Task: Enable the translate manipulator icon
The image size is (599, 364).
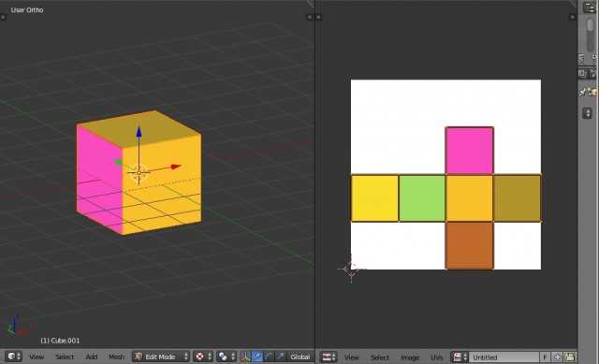Action: point(257,357)
